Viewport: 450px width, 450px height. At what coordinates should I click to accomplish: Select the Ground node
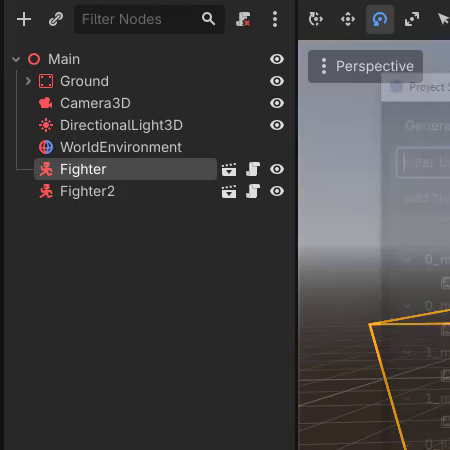(x=84, y=81)
